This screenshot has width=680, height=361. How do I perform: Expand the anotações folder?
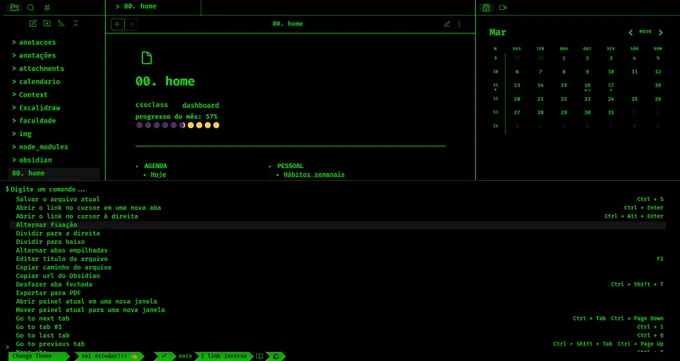click(x=34, y=56)
